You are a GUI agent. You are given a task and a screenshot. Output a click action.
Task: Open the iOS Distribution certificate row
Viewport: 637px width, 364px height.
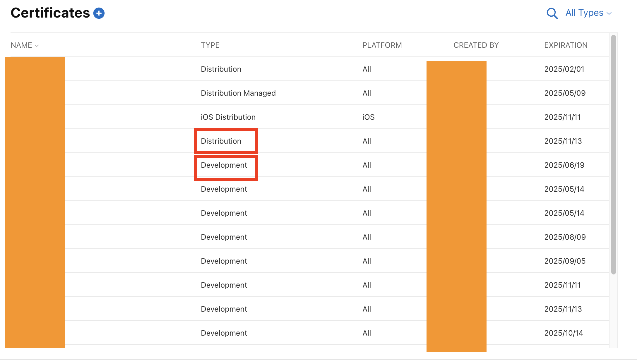[228, 117]
